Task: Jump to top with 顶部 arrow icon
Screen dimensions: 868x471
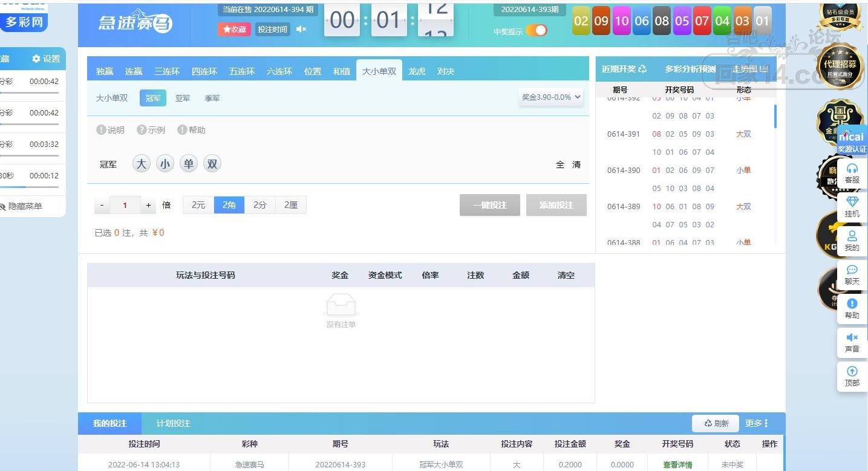Action: (x=852, y=376)
